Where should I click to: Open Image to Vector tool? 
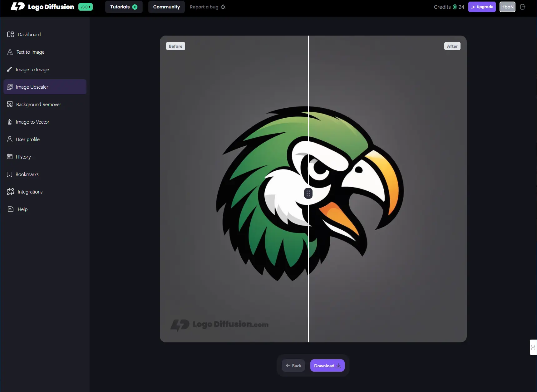[x=45, y=122]
